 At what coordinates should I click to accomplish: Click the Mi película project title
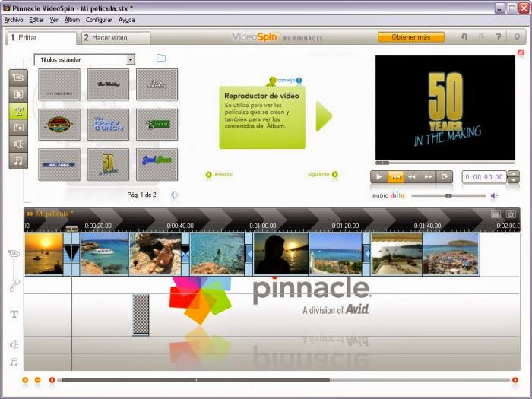point(54,214)
